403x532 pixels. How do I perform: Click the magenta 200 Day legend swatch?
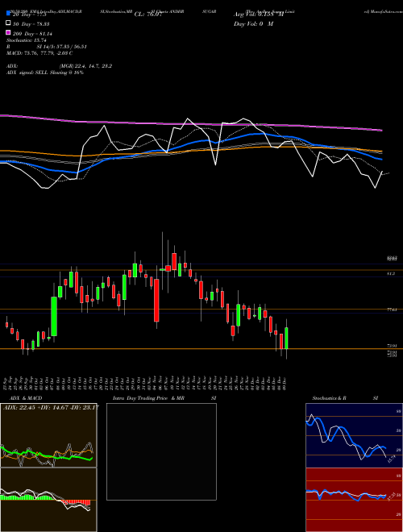(9, 33)
